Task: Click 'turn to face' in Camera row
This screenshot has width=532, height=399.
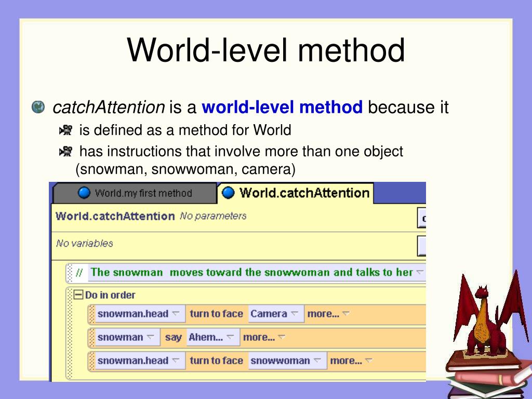Action: coord(216,313)
